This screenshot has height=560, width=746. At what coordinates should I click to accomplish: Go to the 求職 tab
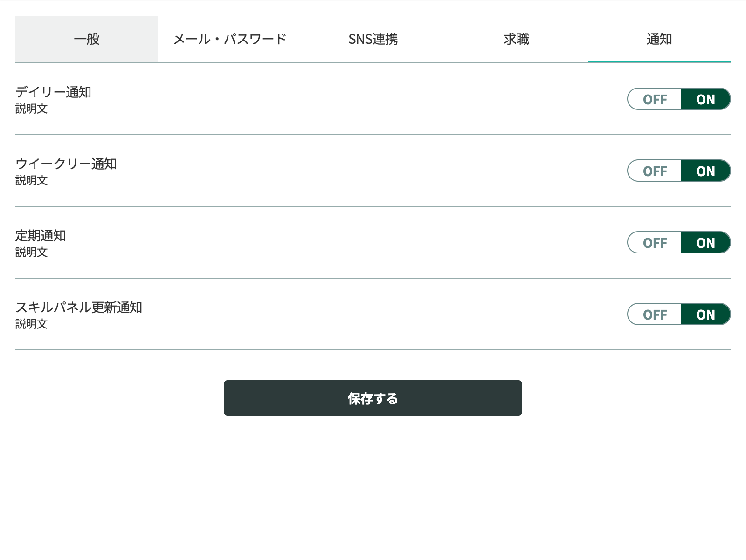516,39
